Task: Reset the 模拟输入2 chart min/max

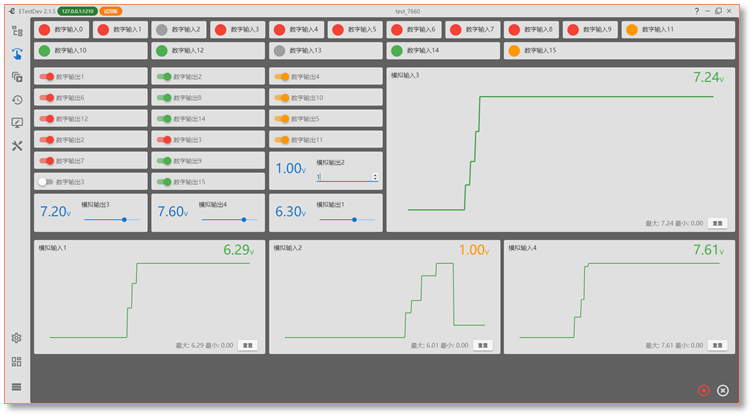Action: coord(483,346)
